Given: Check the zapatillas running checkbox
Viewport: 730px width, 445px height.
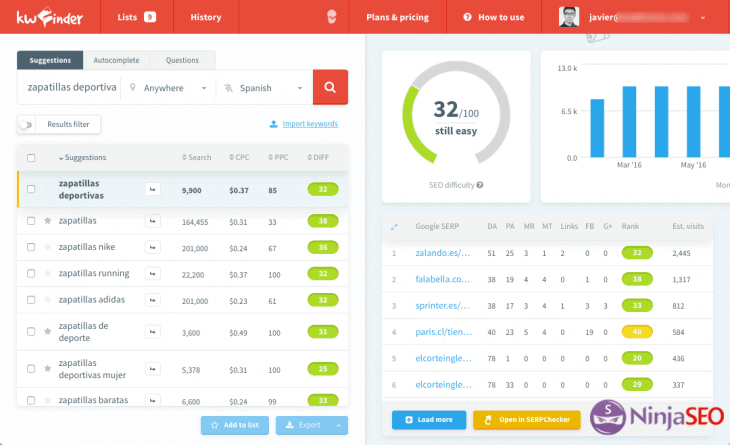Looking at the screenshot, I should click(31, 274).
